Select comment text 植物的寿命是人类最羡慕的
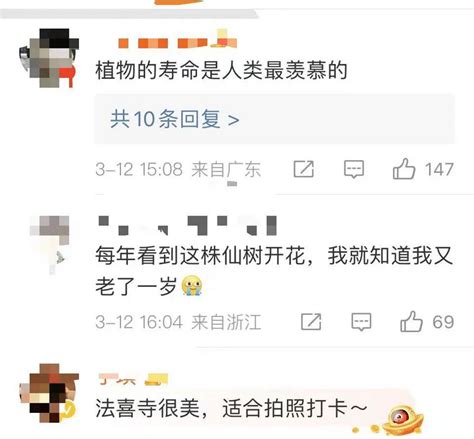The height and width of the screenshot is (439, 474). tap(221, 71)
